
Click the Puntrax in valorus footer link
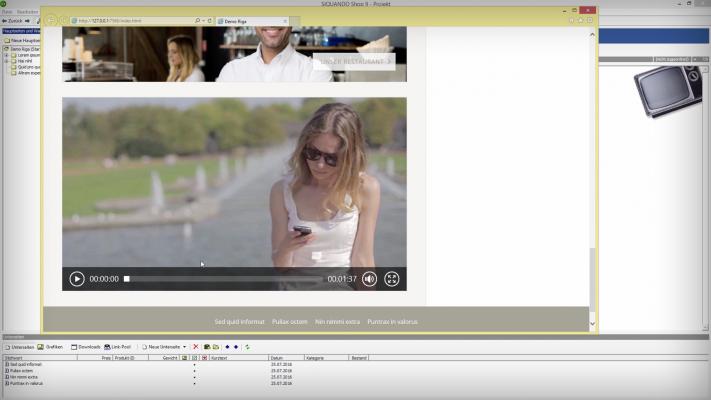(x=392, y=322)
